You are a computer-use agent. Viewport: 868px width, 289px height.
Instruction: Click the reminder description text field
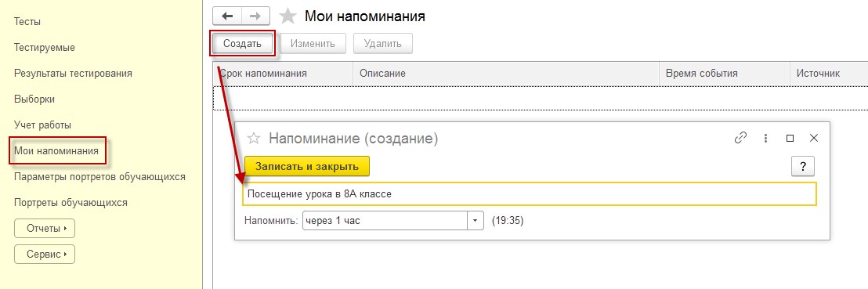point(530,193)
